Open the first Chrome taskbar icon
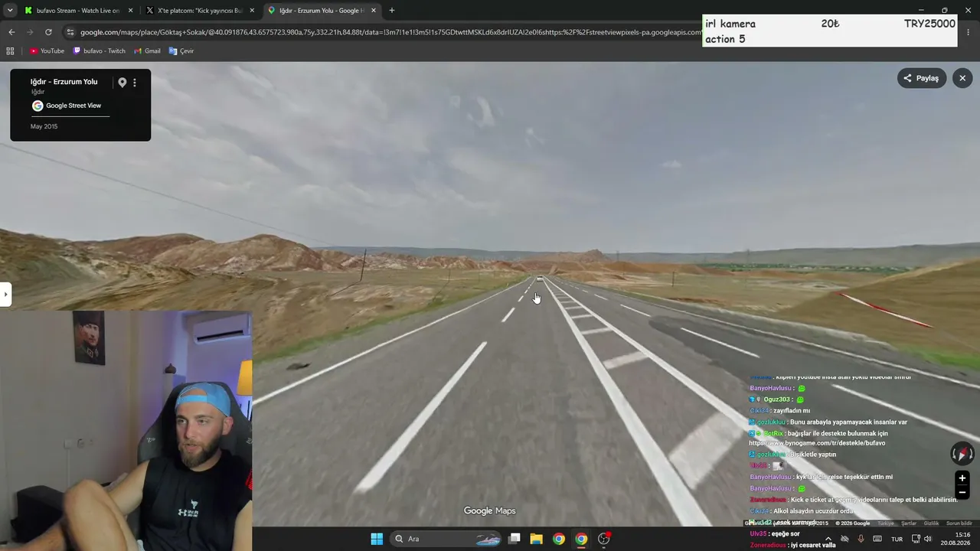 tap(559, 539)
